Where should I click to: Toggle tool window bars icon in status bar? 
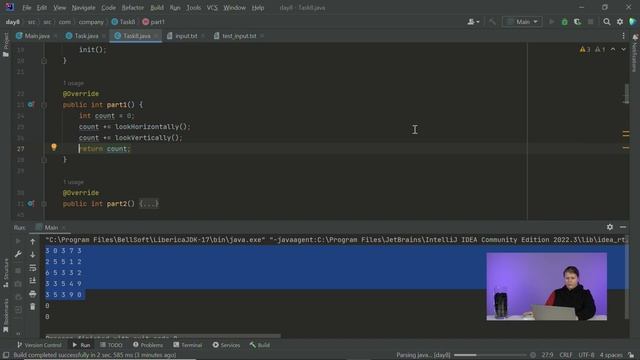6,355
